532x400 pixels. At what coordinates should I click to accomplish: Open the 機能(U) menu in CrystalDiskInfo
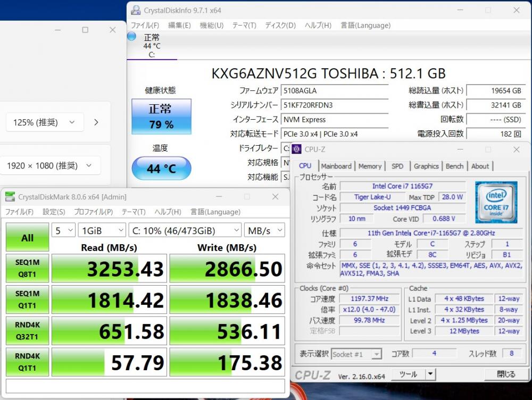pyautogui.click(x=211, y=26)
